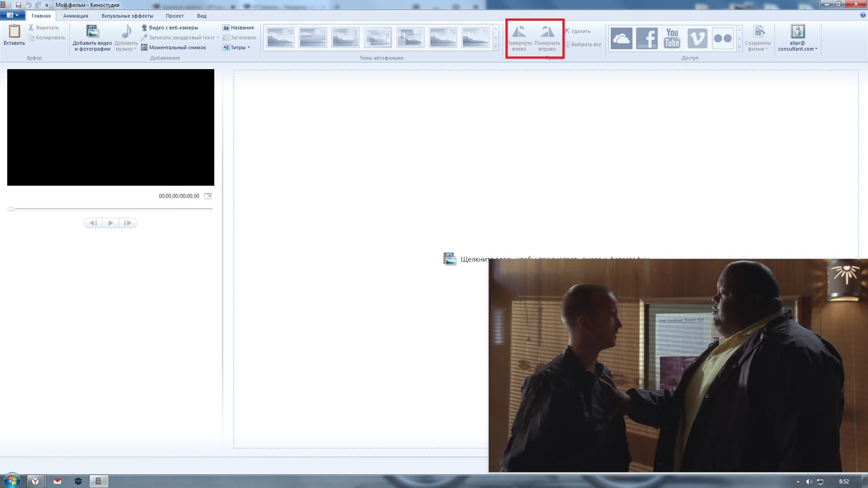Screen dimensions: 868x488
Task: Click the Киностудия taskbar button
Action: pos(99,481)
